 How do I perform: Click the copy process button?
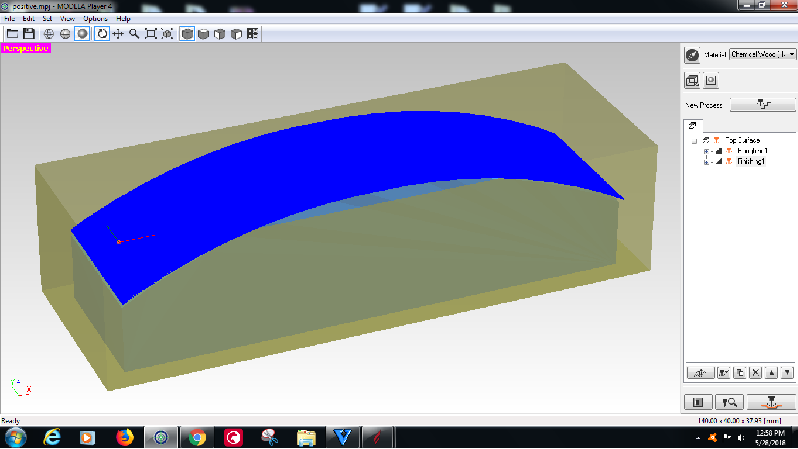pyautogui.click(x=740, y=373)
